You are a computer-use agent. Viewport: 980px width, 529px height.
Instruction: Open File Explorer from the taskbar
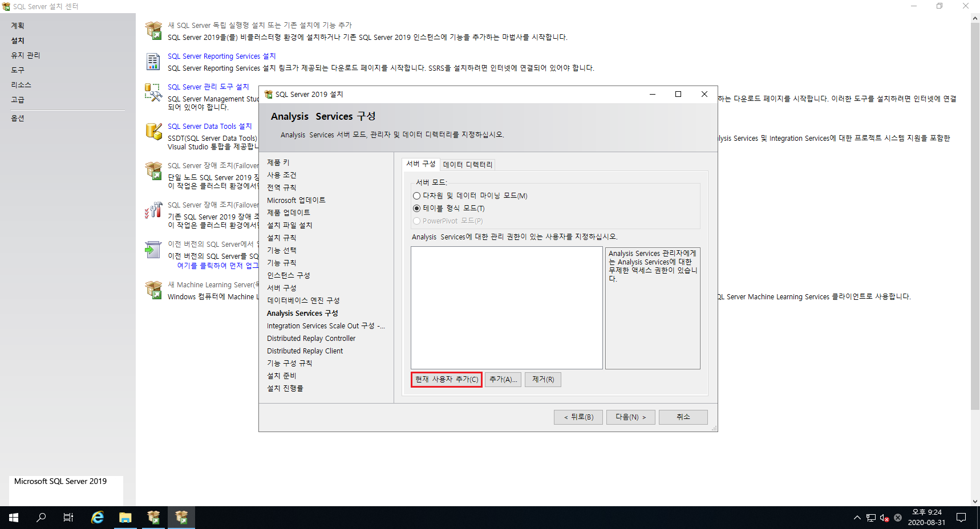click(x=125, y=518)
